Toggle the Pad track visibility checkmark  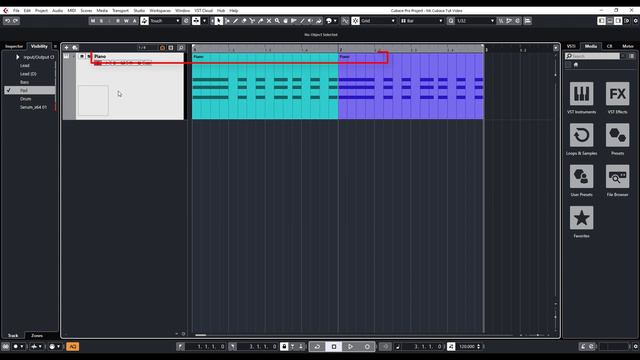click(x=9, y=90)
